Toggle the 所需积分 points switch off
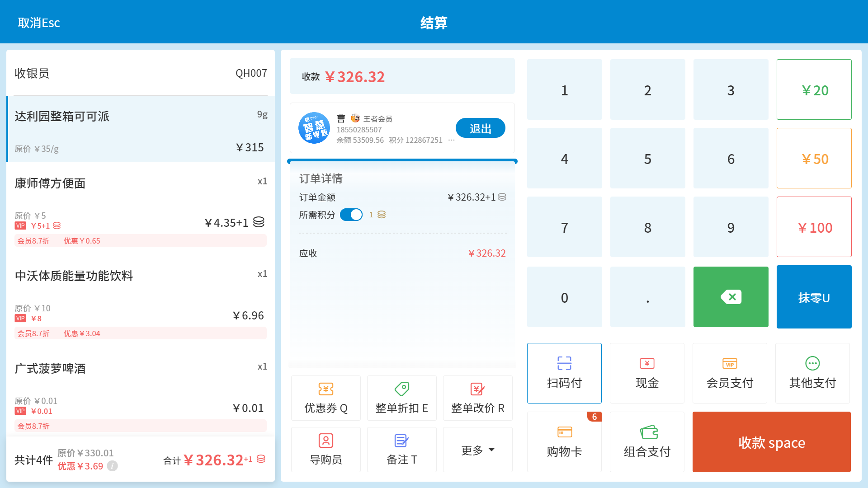The height and width of the screenshot is (488, 868). pyautogui.click(x=351, y=215)
